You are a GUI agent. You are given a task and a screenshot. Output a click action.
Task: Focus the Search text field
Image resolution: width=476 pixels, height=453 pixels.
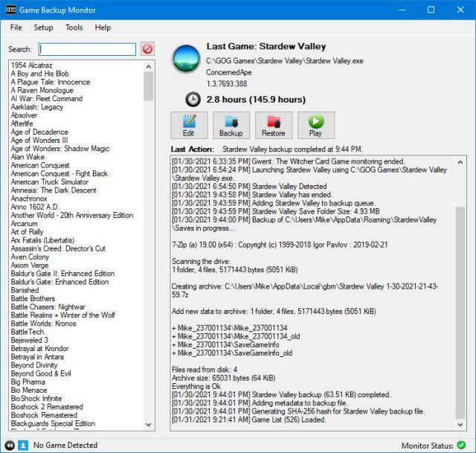(87, 49)
